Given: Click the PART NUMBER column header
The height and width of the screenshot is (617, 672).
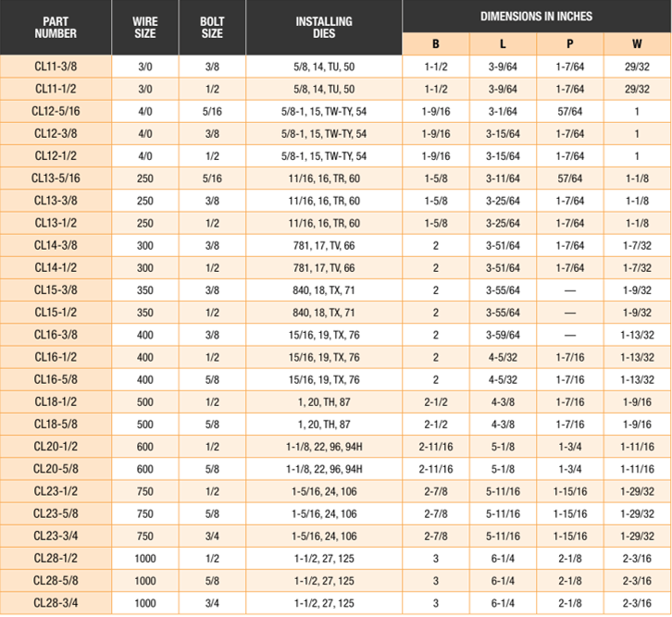Looking at the screenshot, I should click(x=56, y=28).
